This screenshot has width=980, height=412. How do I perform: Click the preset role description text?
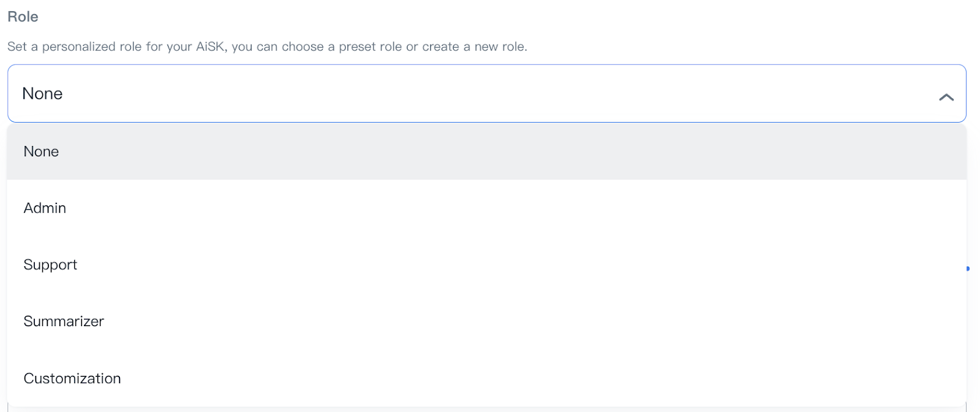(267, 47)
